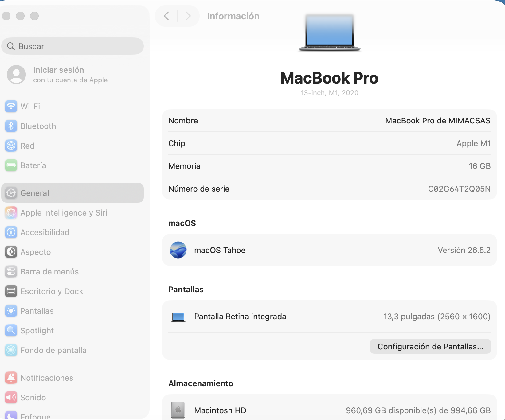
Task: Go forward with the right chevron
Action: click(x=188, y=16)
